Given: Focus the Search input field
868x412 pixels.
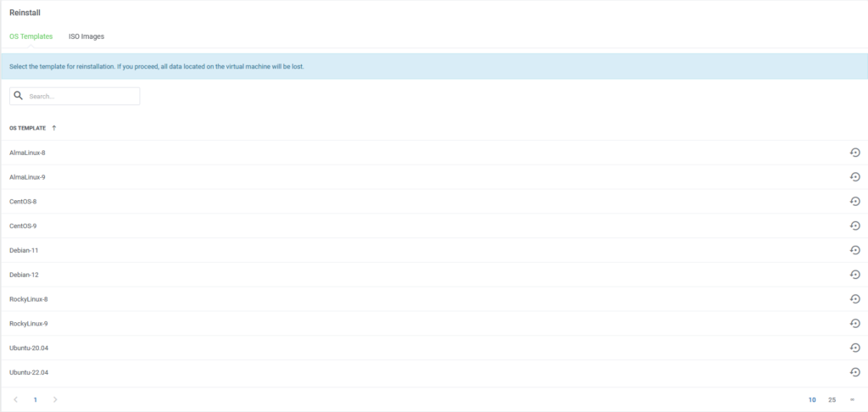Looking at the screenshot, I should point(75,97).
